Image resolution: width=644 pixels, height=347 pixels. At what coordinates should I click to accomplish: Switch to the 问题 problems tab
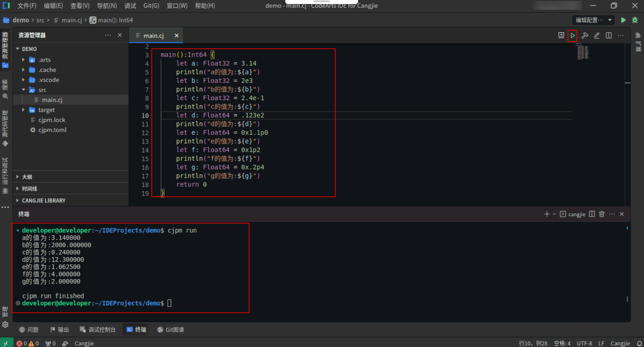(29, 329)
